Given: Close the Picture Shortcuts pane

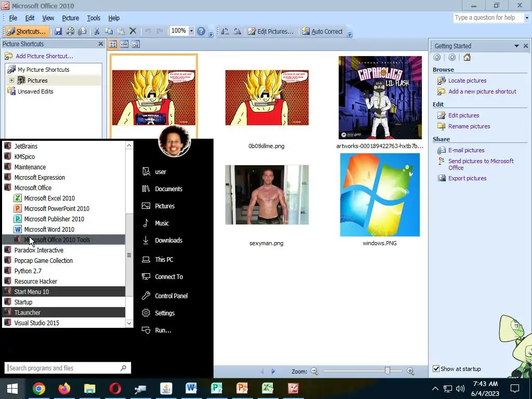Looking at the screenshot, I should (x=100, y=44).
